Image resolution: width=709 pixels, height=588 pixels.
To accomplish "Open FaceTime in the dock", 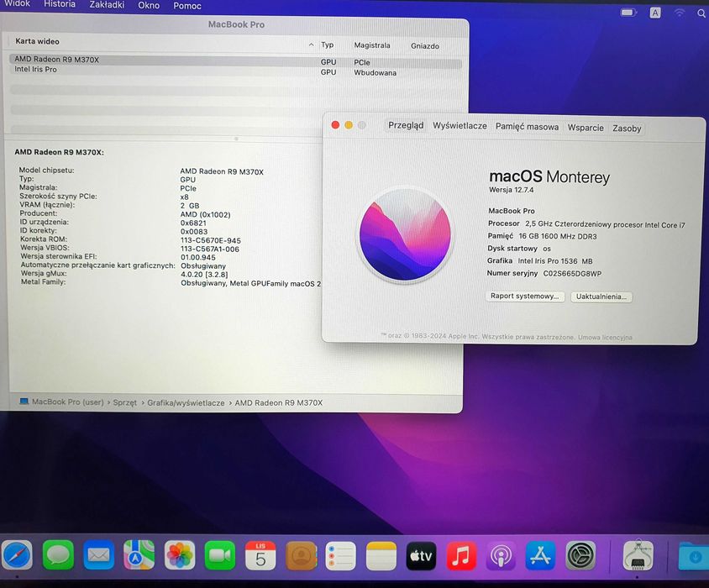I will point(220,555).
